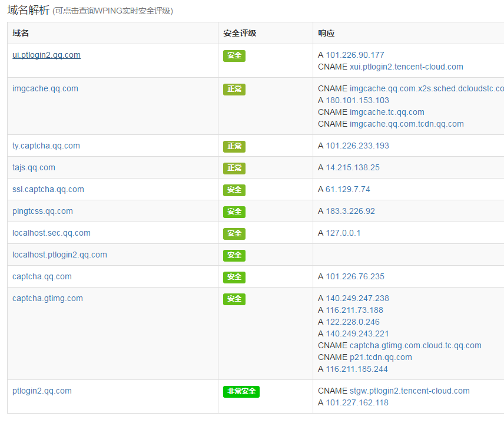The width and height of the screenshot is (504, 426).
Task: Click the green 非常安全 badge
Action: coord(241,392)
